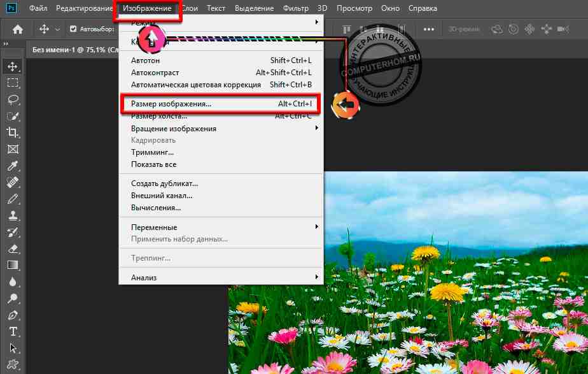Select the Eyedropper tool
Image resolution: width=588 pixels, height=374 pixels.
click(12, 166)
